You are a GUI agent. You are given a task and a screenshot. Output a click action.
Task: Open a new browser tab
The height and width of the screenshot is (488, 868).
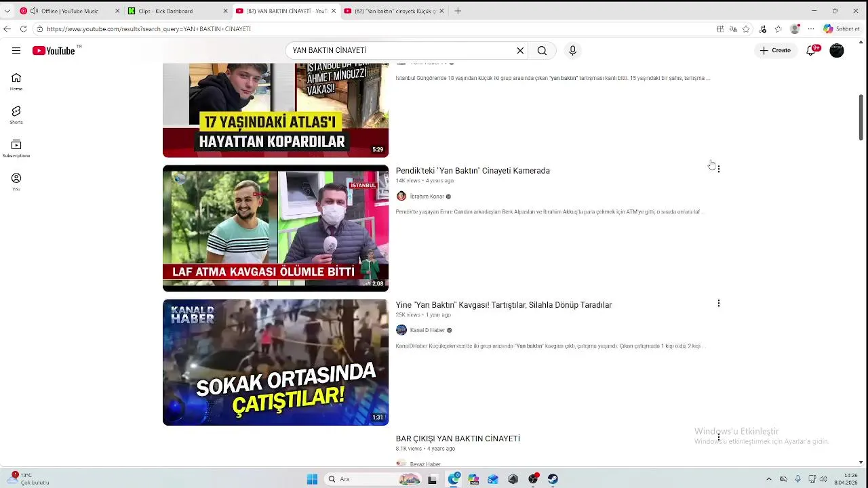(x=458, y=11)
